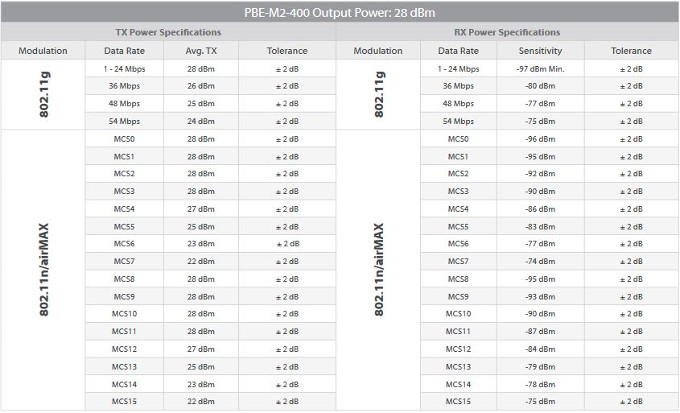Click 'MCS15' in the RX table
This screenshot has width=680, height=413.
pyautogui.click(x=458, y=401)
